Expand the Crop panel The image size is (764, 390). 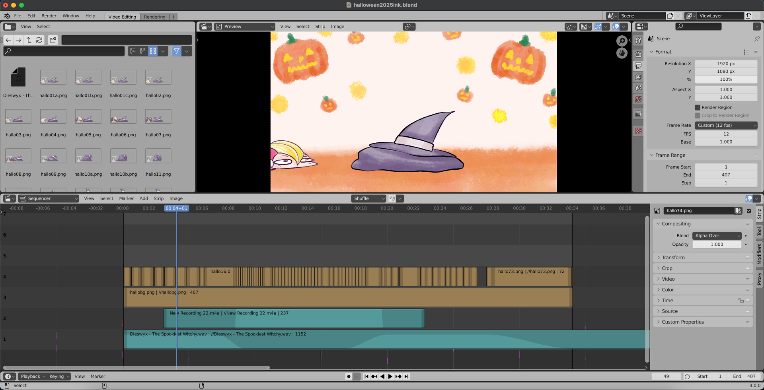(x=703, y=268)
